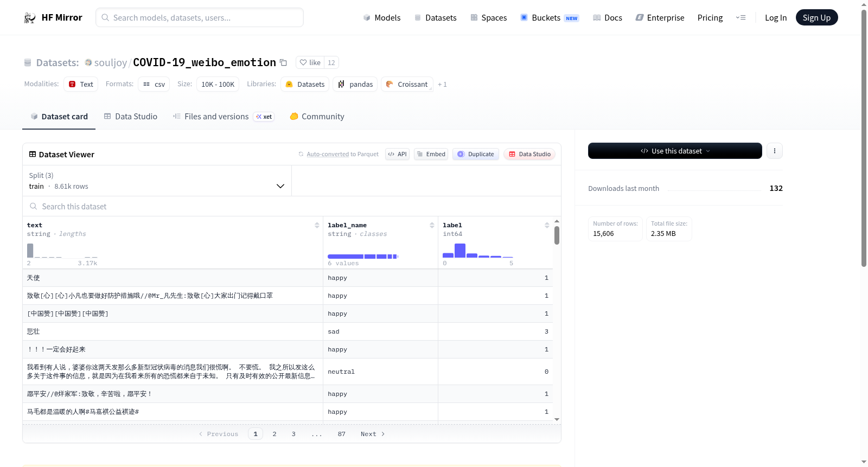Open the extra navigation menu icon
868x467 pixels.
point(741,17)
